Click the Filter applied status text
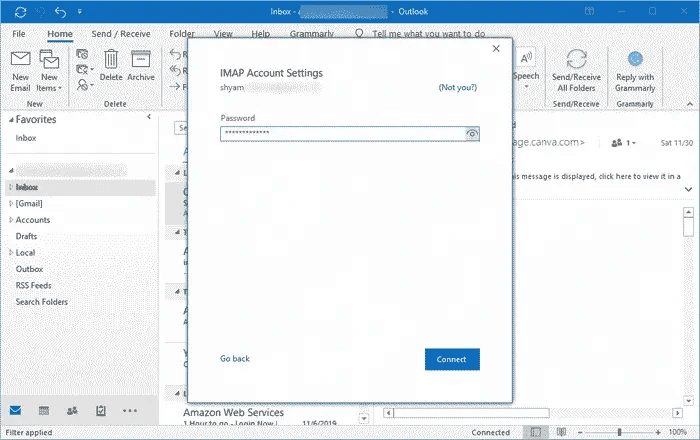The height and width of the screenshot is (440, 700). 29,432
